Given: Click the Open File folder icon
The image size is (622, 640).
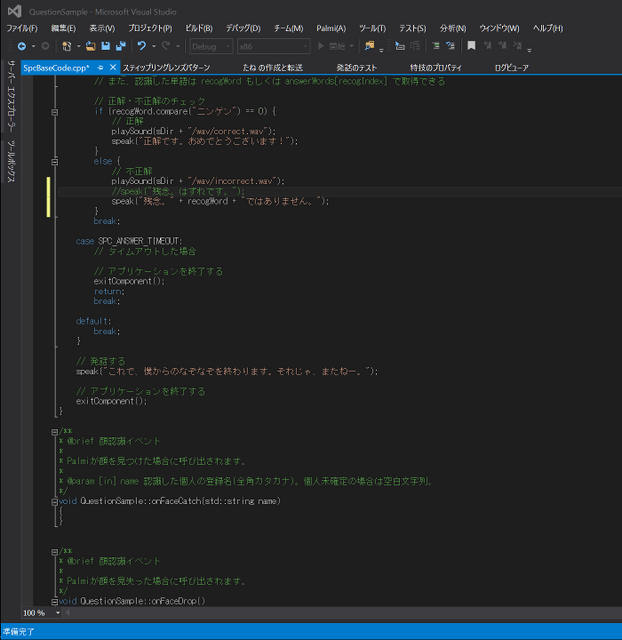Looking at the screenshot, I should [91, 46].
